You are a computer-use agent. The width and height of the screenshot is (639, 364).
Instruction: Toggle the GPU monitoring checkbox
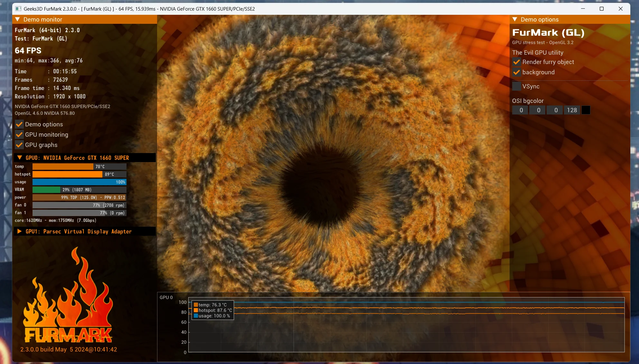[19, 135]
